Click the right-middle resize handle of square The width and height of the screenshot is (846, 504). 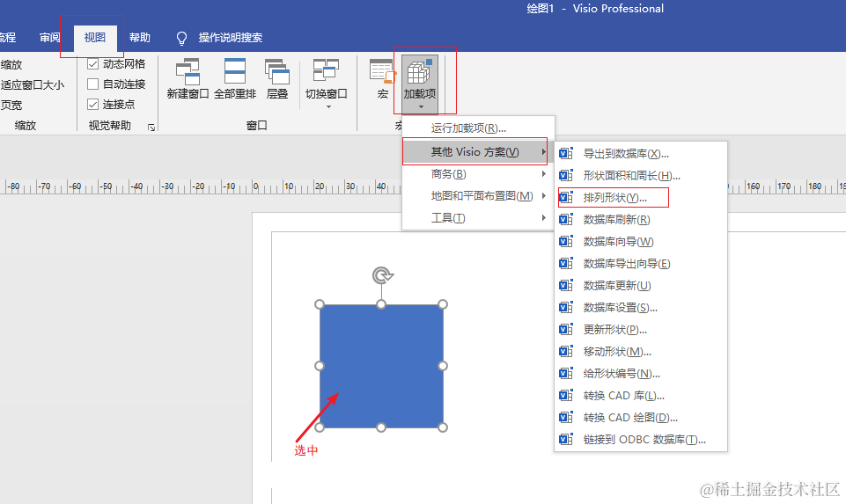(x=443, y=366)
